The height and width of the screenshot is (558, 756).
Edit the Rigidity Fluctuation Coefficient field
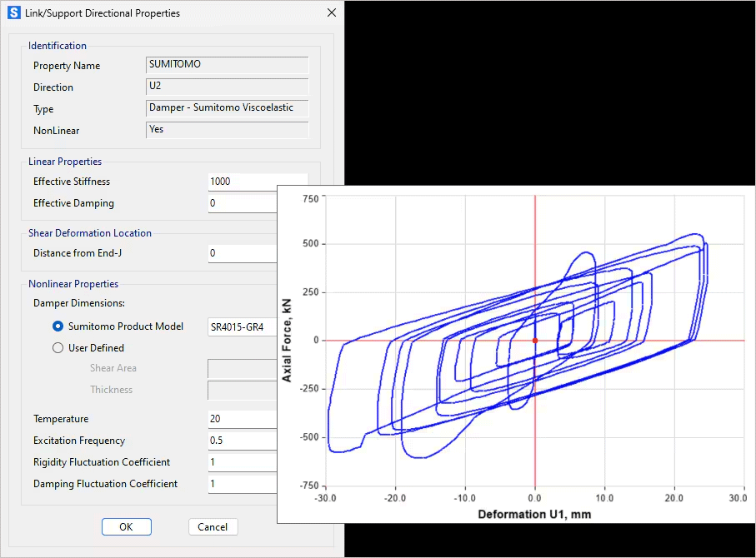coord(242,462)
